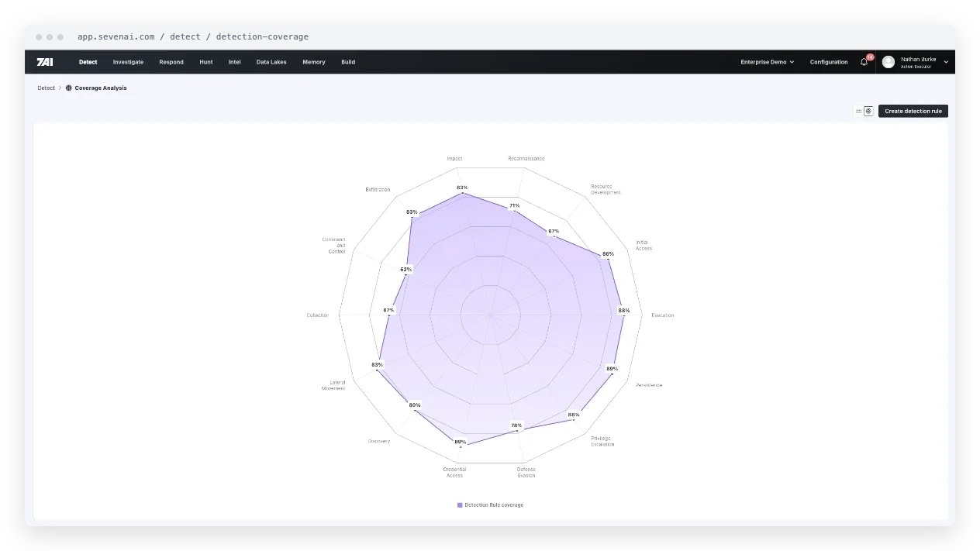Select the Reconnaissance axis label
The image size is (980, 551).
coord(526,159)
